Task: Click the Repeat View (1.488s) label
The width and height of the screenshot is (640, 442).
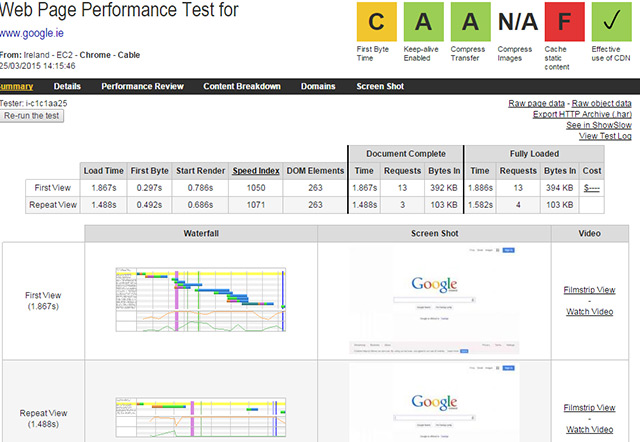Action: click(x=43, y=419)
